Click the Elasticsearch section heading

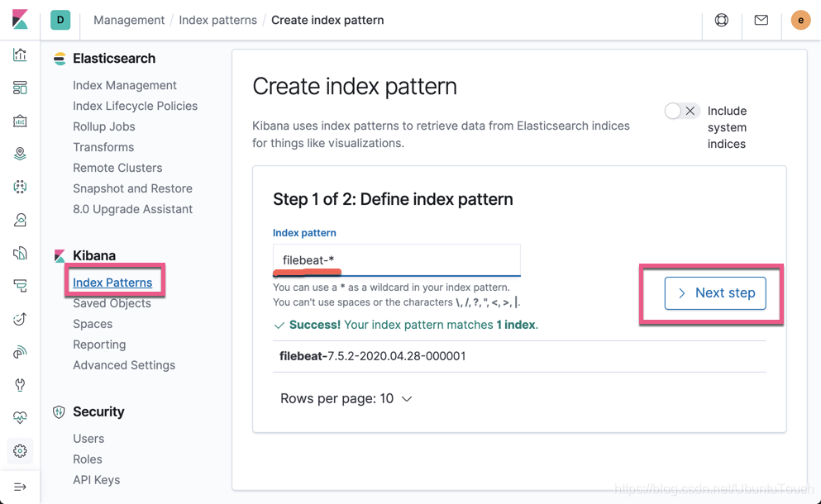pyautogui.click(x=114, y=58)
